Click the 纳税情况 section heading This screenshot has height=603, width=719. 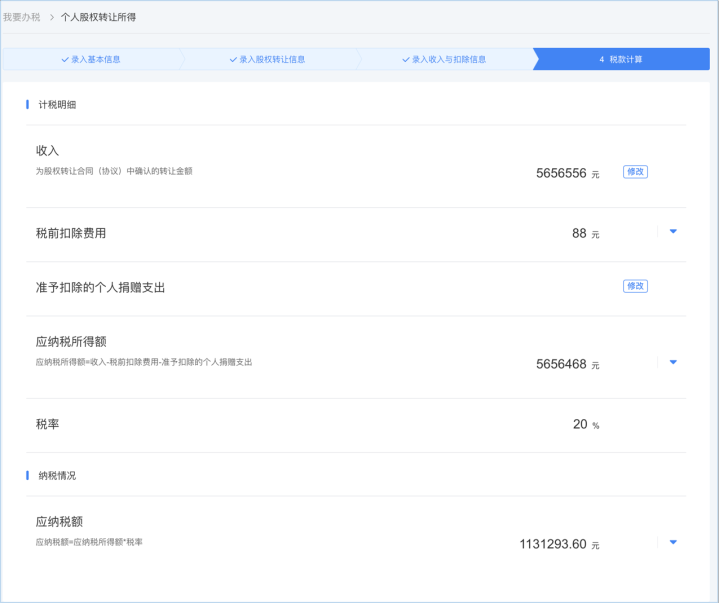point(57,476)
